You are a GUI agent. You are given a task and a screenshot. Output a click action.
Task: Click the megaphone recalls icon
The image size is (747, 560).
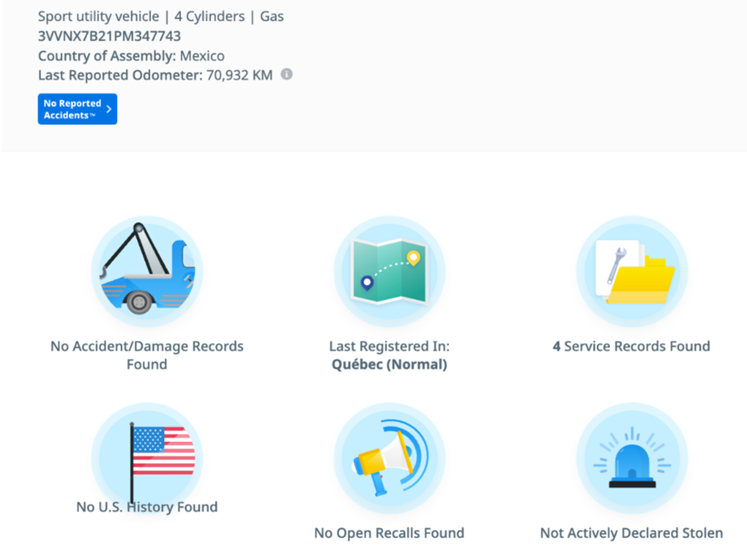(389, 459)
